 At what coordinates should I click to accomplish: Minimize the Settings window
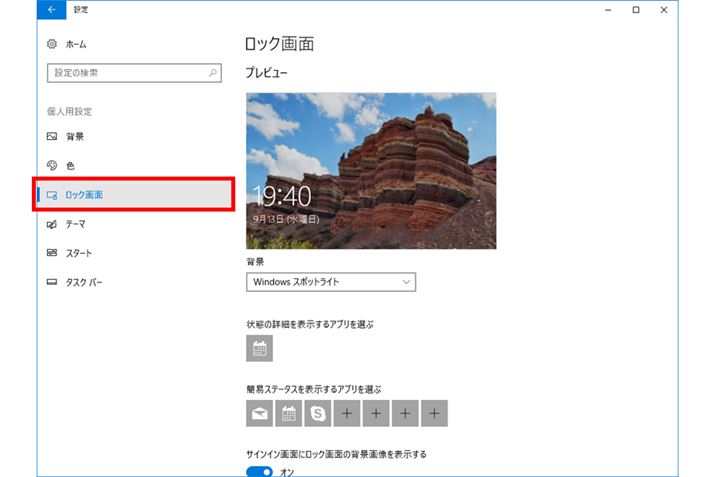(608, 10)
